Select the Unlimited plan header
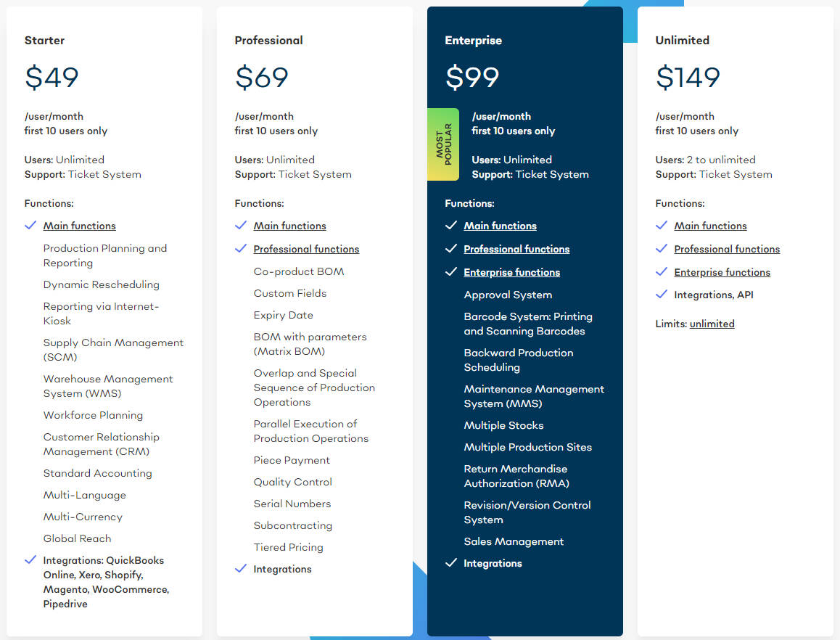This screenshot has width=840, height=640. (x=682, y=41)
